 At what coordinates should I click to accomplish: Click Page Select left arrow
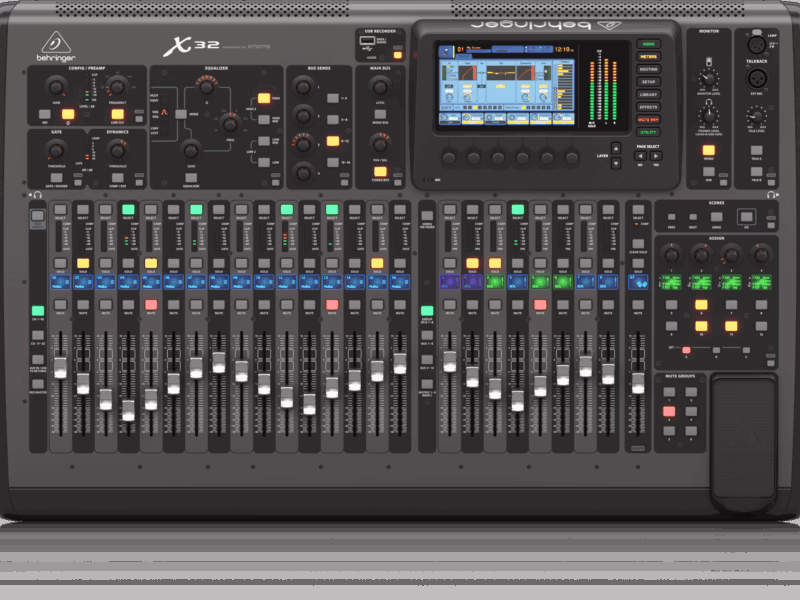click(640, 156)
